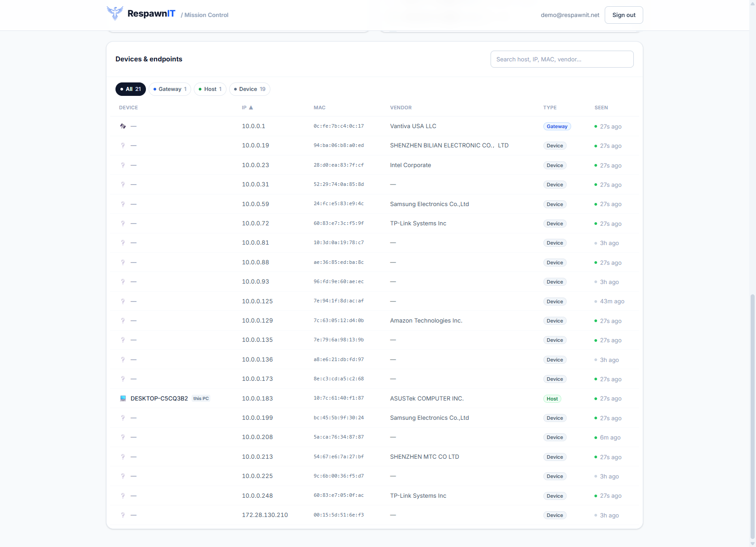This screenshot has width=756, height=547.
Task: Click IP address 10.0.0.183
Action: [257, 399]
